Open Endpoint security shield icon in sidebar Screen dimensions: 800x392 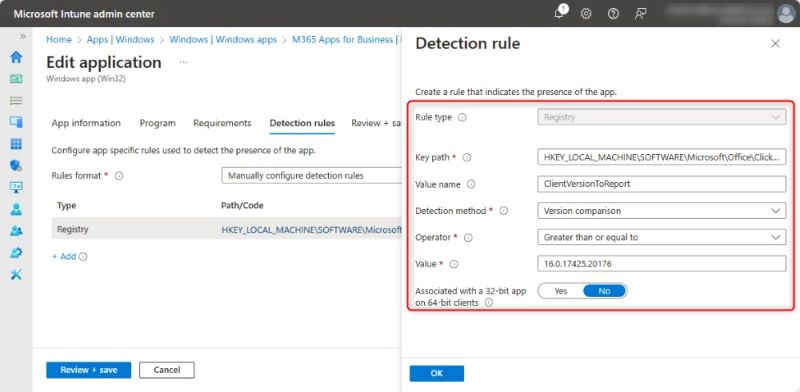[16, 165]
